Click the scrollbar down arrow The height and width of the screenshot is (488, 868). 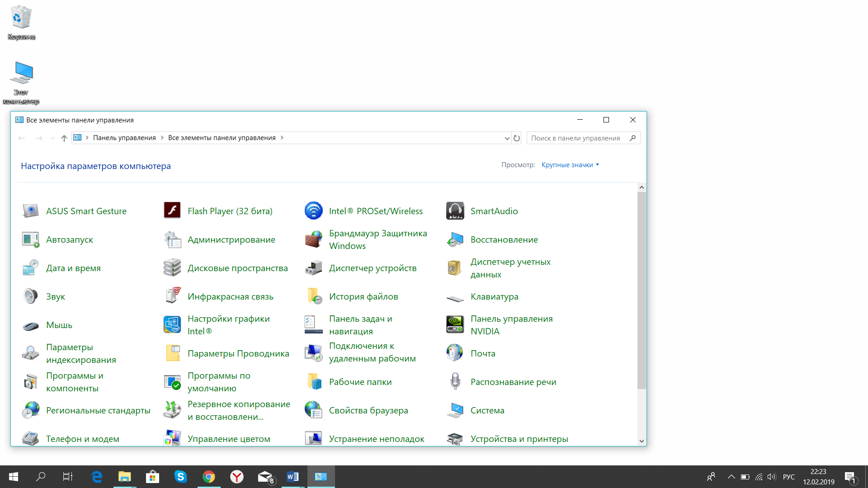click(x=642, y=441)
